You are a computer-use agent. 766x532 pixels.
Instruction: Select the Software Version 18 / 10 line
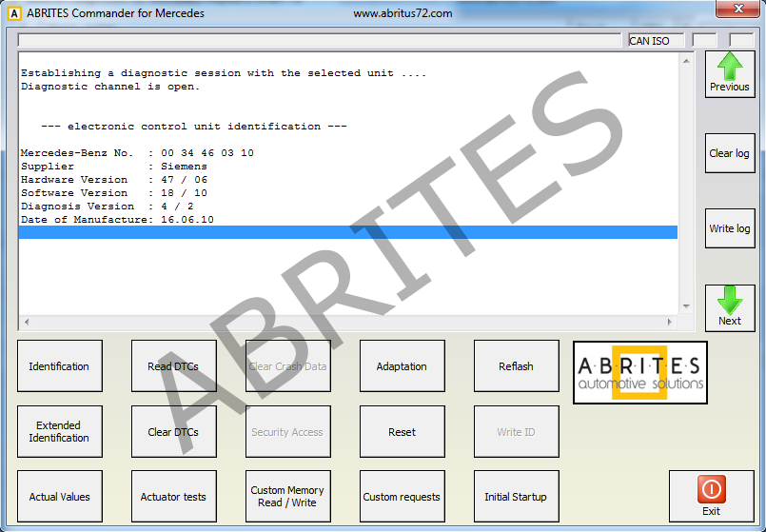tap(114, 192)
